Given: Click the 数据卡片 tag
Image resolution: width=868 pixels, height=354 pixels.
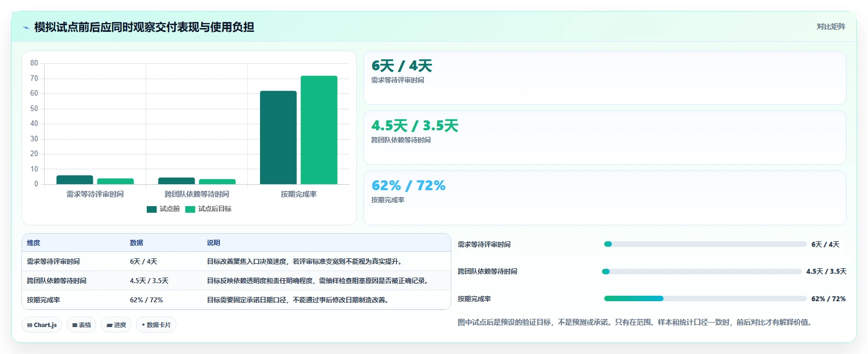Looking at the screenshot, I should coord(156,325).
